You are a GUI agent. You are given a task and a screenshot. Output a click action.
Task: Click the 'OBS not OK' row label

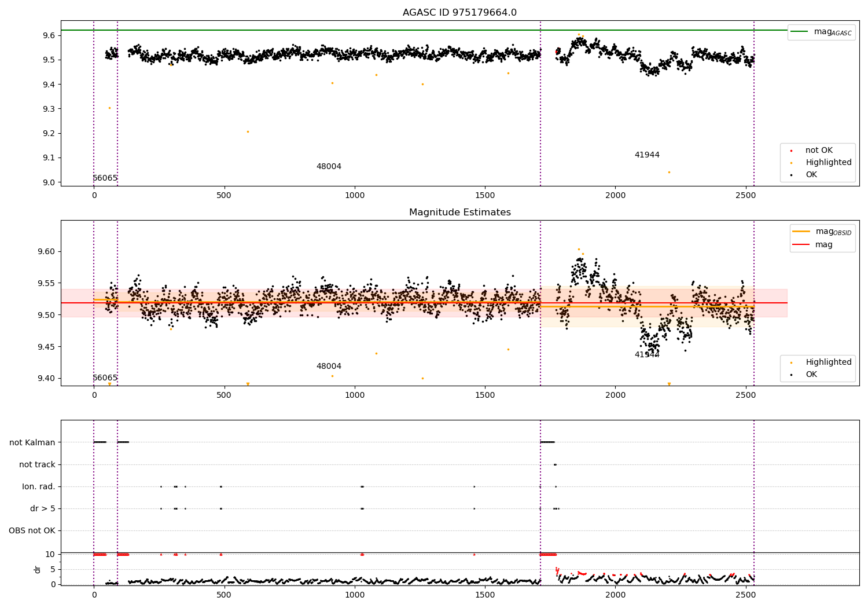tap(32, 530)
